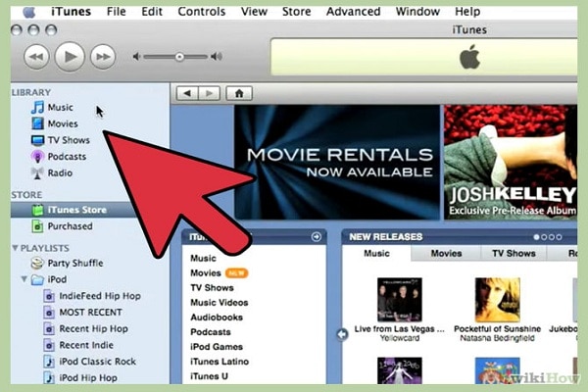The image size is (588, 392).
Task: Switch to Music tab in New Releases
Action: [376, 253]
